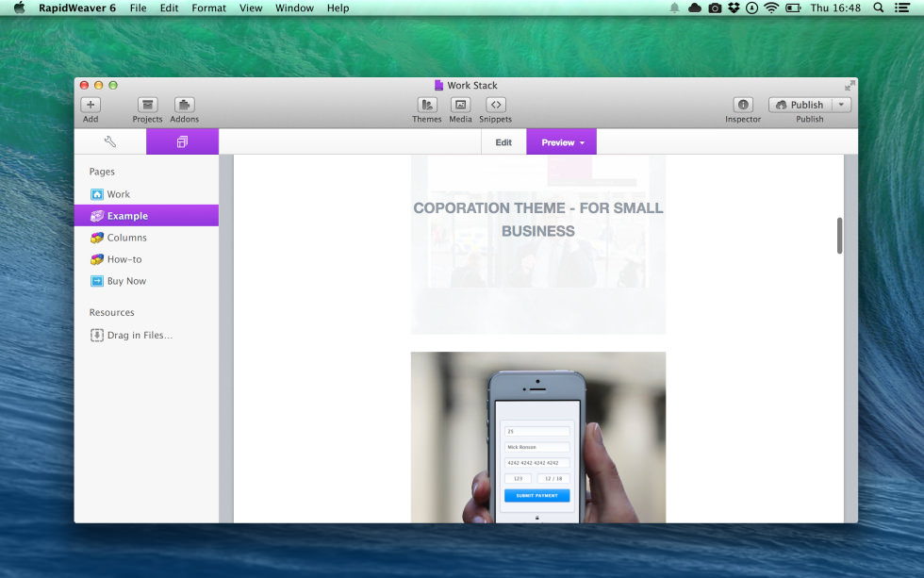Screen dimensions: 924x578
Task: Open the Edit menu
Action: coord(169,8)
